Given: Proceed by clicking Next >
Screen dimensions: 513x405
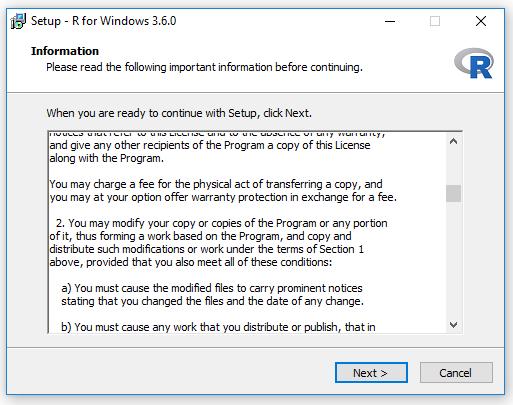Looking at the screenshot, I should 371,373.
